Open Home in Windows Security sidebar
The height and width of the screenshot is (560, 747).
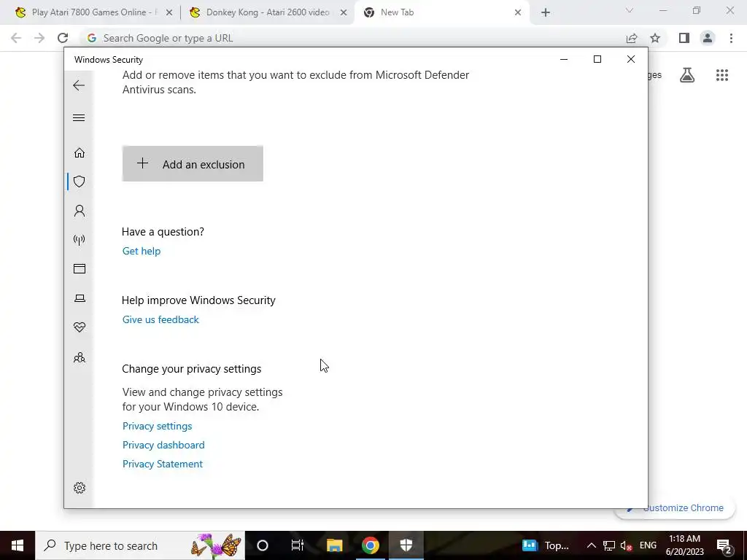tap(80, 152)
